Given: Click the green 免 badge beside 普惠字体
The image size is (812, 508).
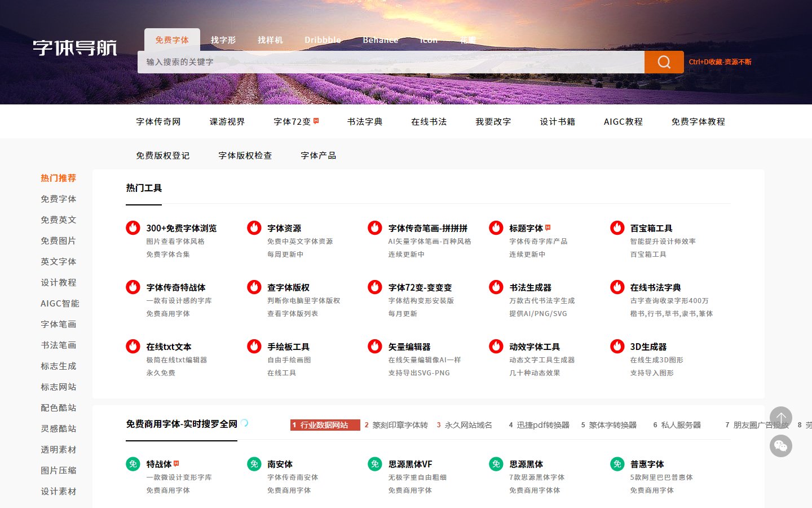Looking at the screenshot, I should [x=617, y=464].
